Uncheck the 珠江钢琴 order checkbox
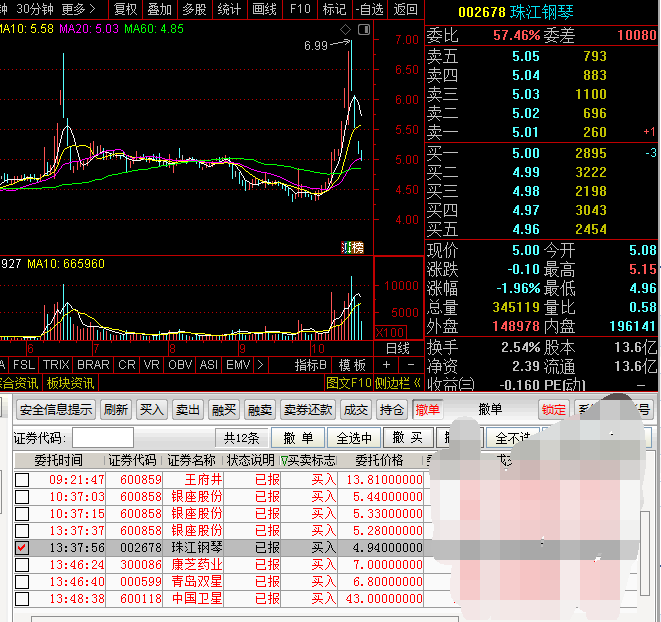Screen dimensions: 661x622 [22, 548]
